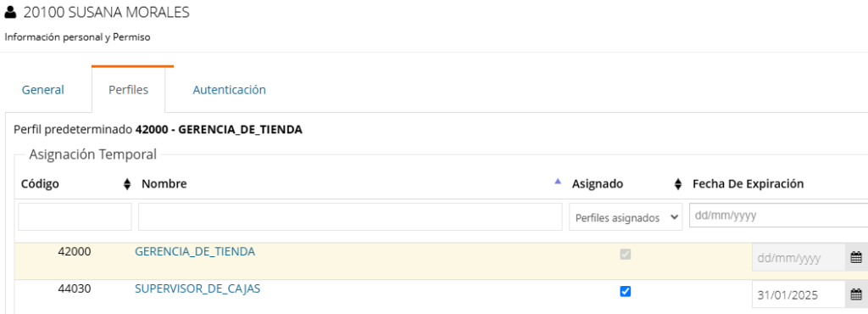This screenshot has height=314, width=868.
Task: Open calendar picker for GERENCIA_DE_TIENDA expiration
Action: click(856, 257)
